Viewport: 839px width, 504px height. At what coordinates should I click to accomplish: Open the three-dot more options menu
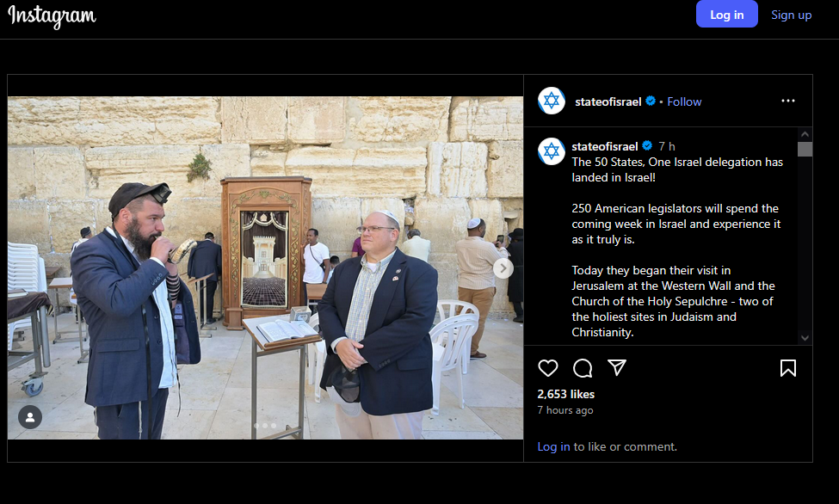coord(787,101)
